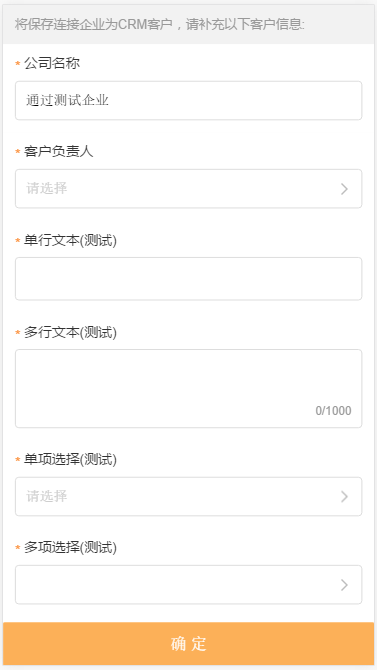Click the 确定 confirm button
377x670 pixels.
coord(188,643)
